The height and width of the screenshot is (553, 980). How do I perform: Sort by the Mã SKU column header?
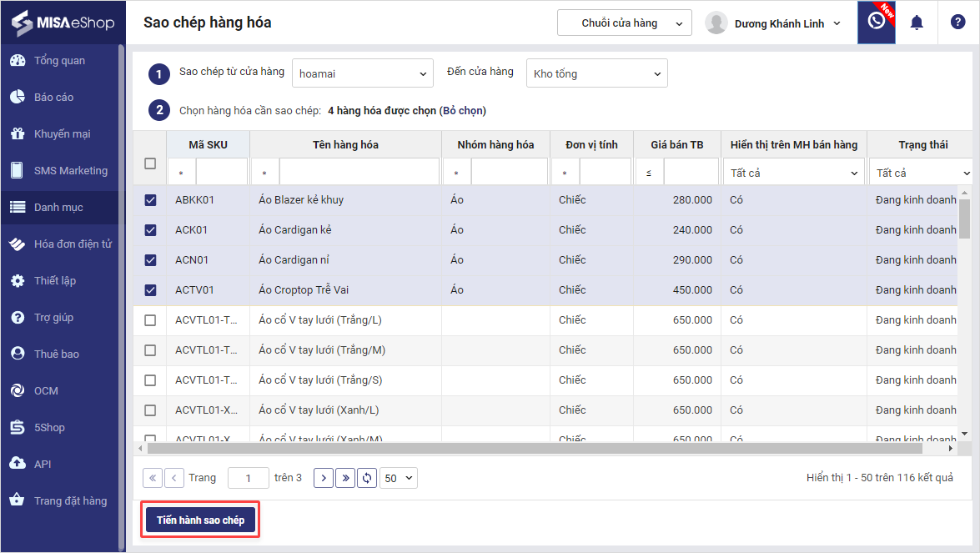tap(209, 145)
